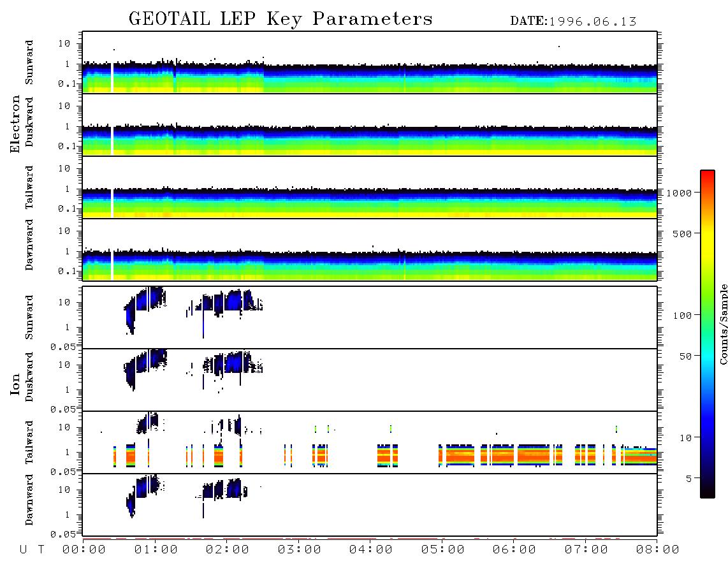Click the "GEOTAIL LEP Key Parameters" plot title
728x561 pixels.
[280, 19]
